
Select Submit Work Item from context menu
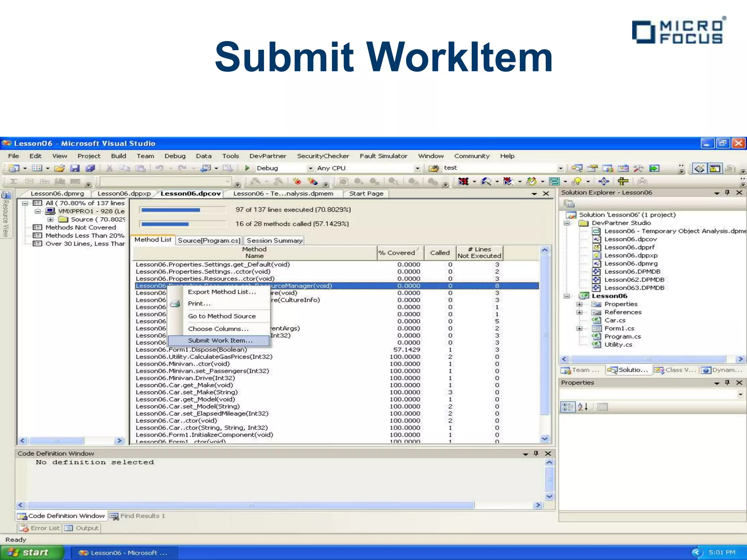pyautogui.click(x=219, y=341)
